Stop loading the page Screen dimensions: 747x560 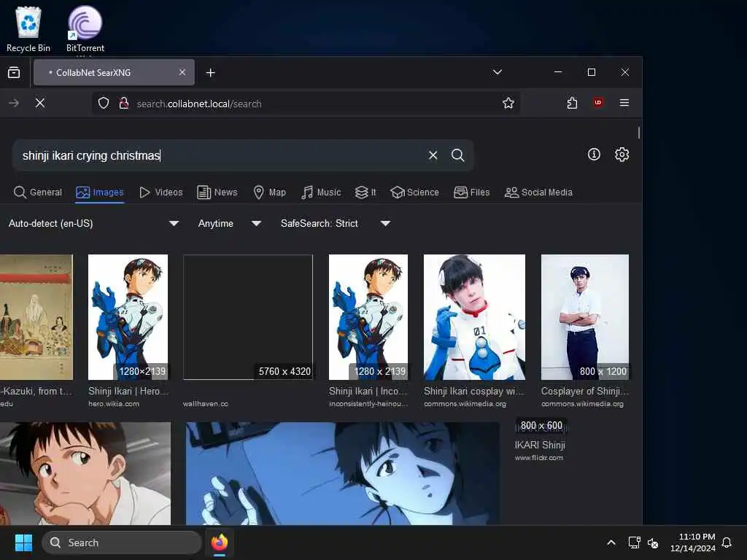click(x=40, y=103)
